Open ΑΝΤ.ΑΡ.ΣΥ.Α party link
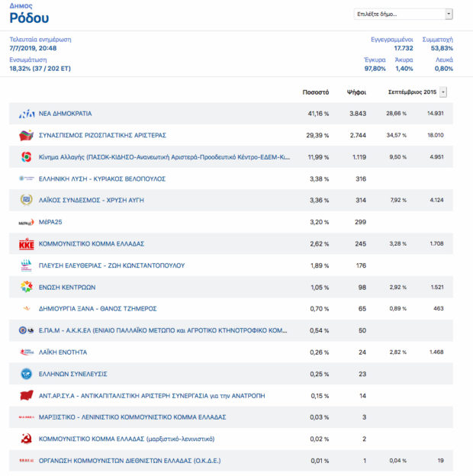 [x=152, y=396]
